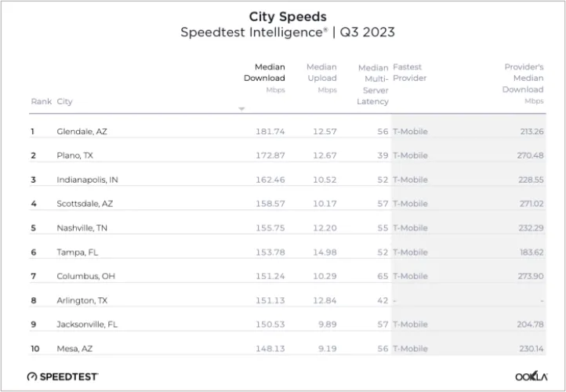
Task: Click the Speedtest gauge logo icon
Action: click(32, 376)
